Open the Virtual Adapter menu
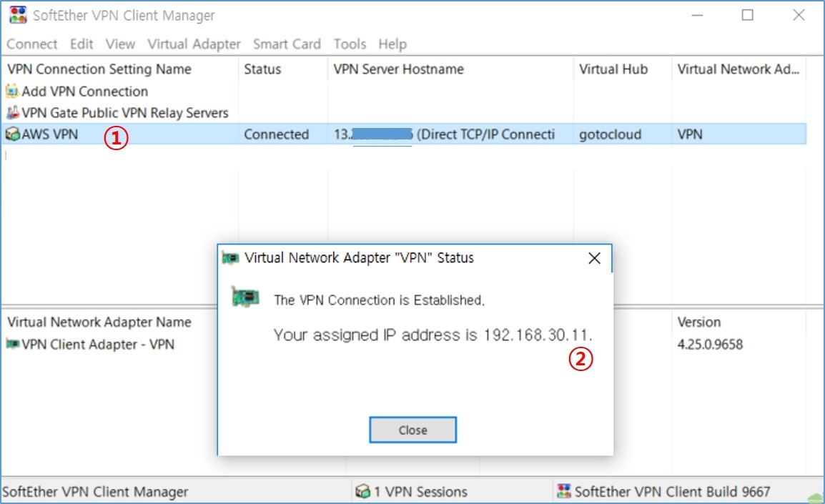 [x=194, y=44]
